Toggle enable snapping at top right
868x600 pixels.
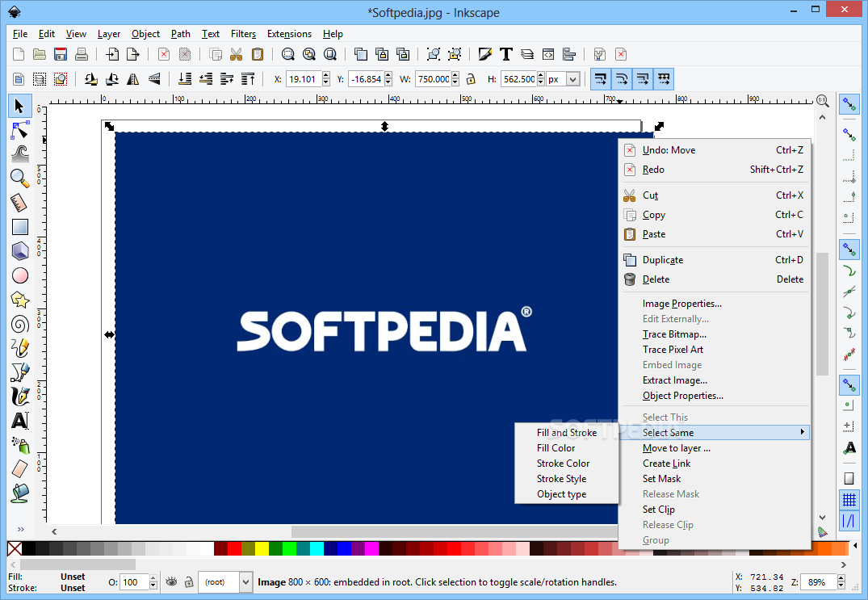[x=849, y=104]
